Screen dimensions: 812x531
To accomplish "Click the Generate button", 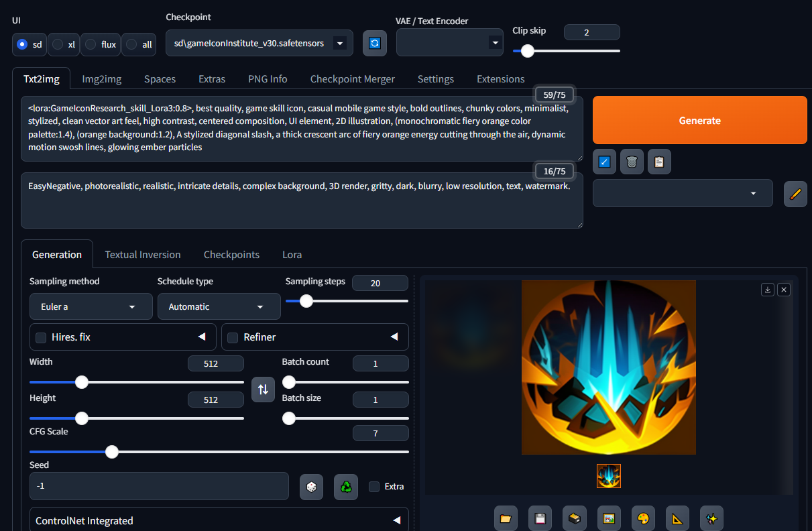I will pos(699,120).
